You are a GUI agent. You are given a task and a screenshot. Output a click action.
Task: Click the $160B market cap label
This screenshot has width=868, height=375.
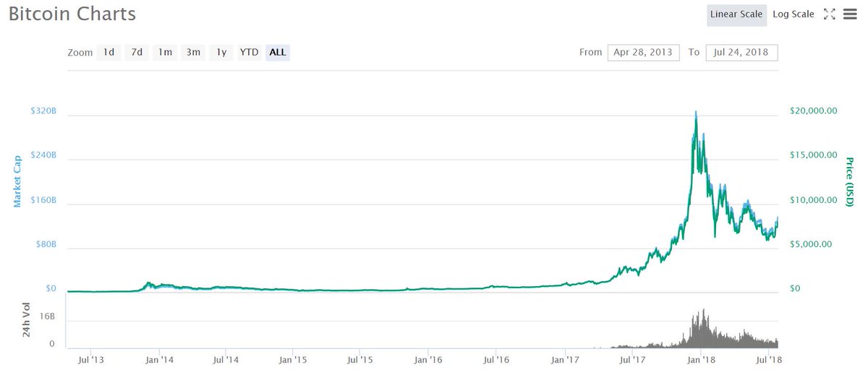[x=43, y=200]
